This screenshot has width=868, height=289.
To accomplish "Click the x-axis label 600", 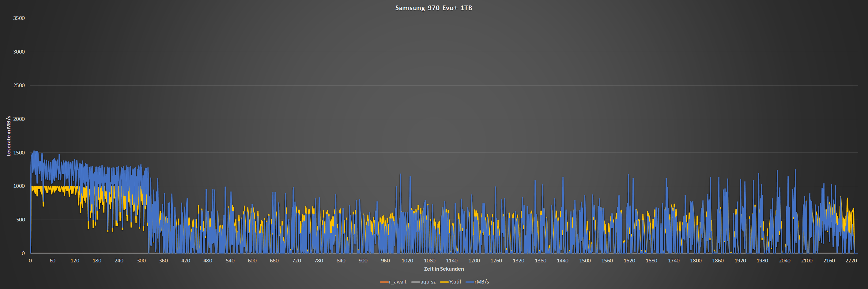I will tap(252, 261).
